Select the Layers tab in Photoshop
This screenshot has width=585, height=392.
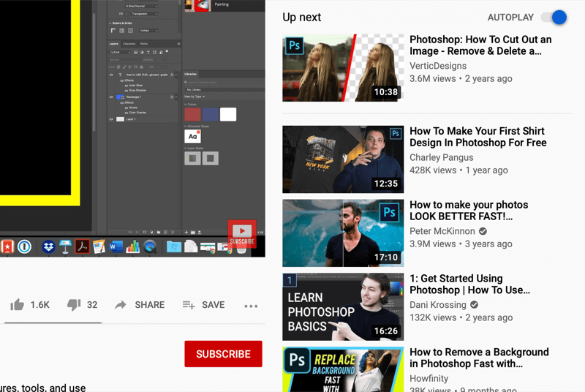pos(114,44)
